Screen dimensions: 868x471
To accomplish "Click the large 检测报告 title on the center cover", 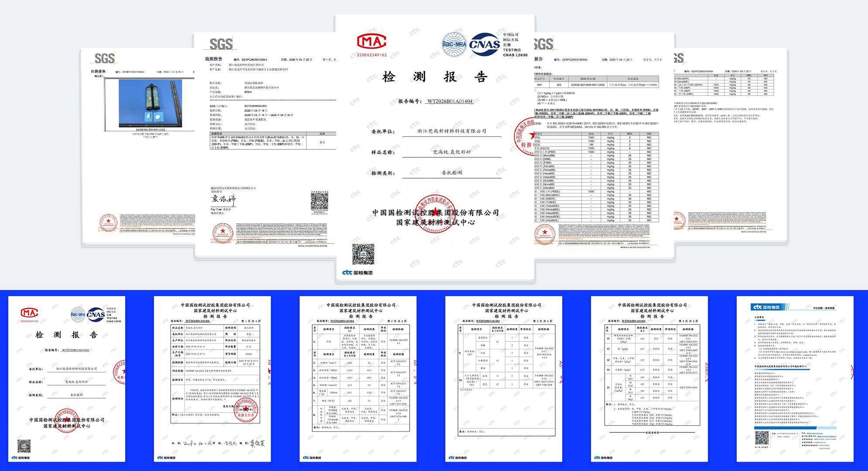I will click(x=435, y=77).
